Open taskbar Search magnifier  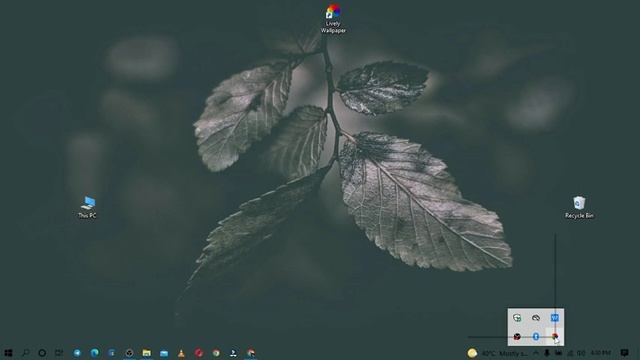point(25,353)
